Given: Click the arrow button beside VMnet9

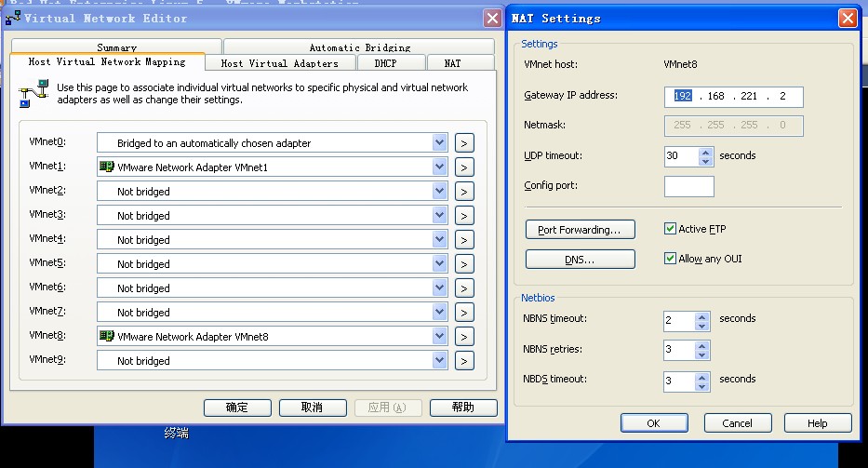Looking at the screenshot, I should click(x=464, y=361).
